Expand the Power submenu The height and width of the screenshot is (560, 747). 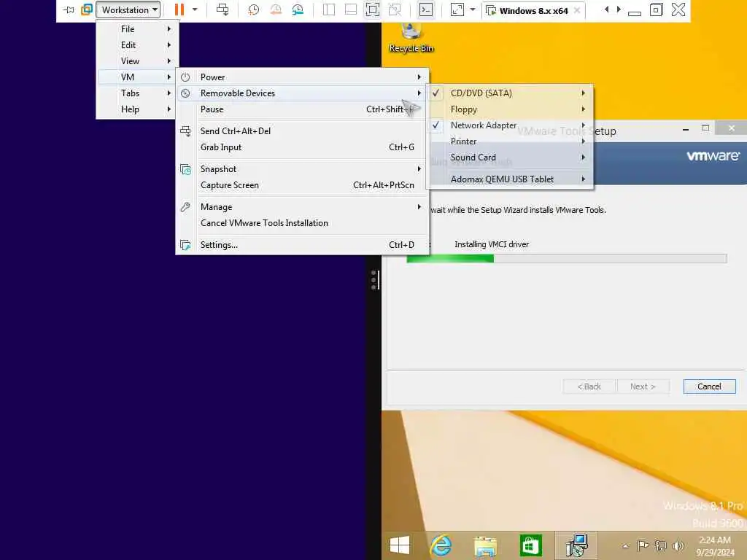pyautogui.click(x=302, y=77)
